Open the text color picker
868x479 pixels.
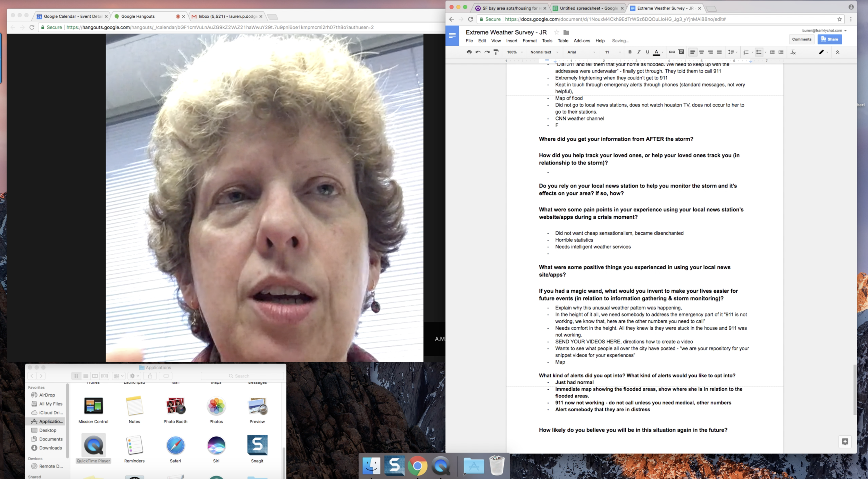657,52
